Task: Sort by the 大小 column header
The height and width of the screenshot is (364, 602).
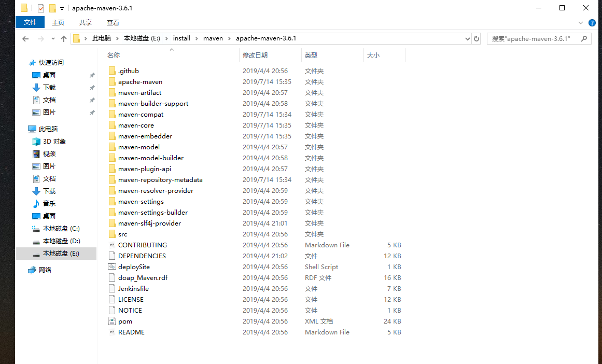Action: pos(373,55)
